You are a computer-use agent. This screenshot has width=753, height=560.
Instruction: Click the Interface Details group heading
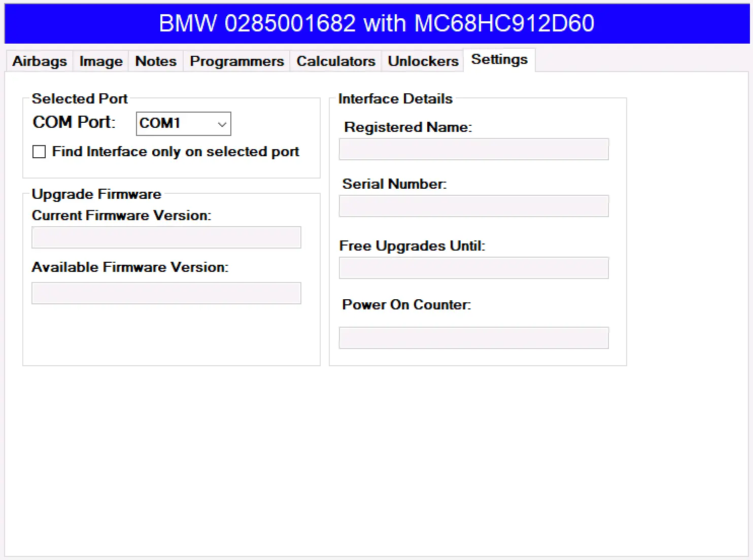point(395,99)
